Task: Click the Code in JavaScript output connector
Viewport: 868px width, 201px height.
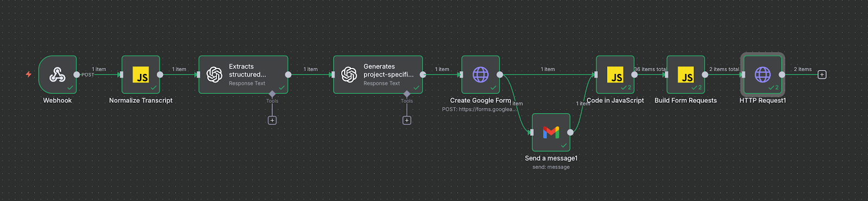Action: coord(634,74)
